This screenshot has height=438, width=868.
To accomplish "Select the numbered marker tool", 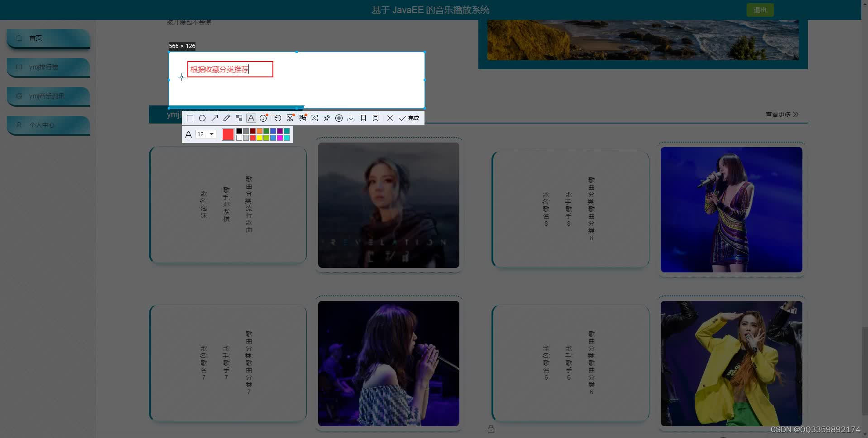I will pos(263,118).
